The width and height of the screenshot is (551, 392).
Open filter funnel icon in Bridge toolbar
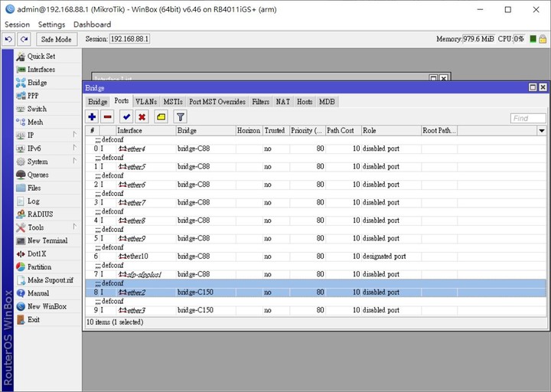click(x=180, y=116)
